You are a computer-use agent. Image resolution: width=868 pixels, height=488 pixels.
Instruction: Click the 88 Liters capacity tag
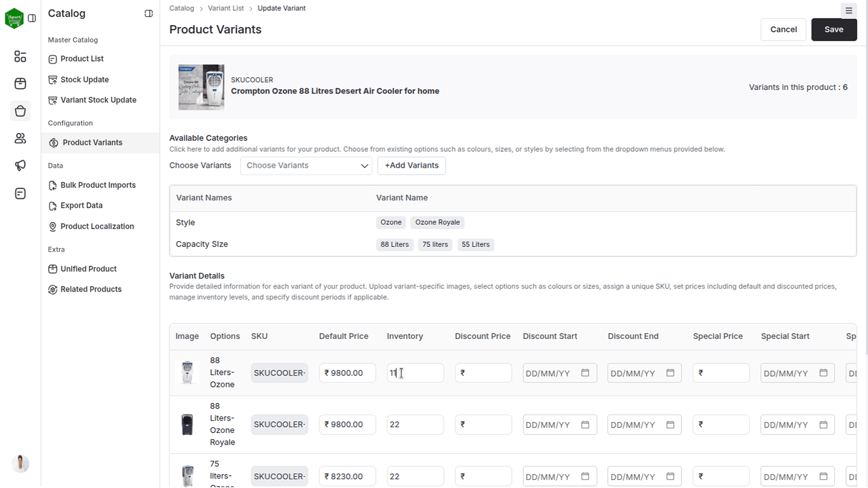click(x=394, y=245)
